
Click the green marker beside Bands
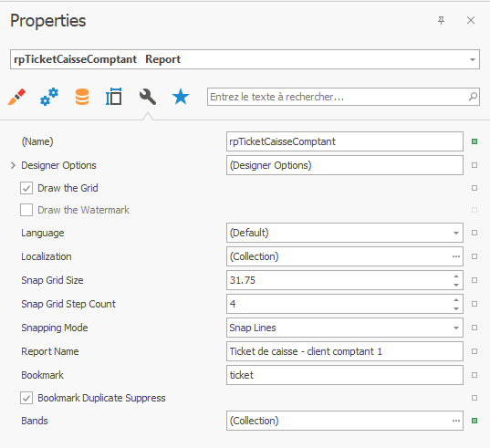point(474,421)
